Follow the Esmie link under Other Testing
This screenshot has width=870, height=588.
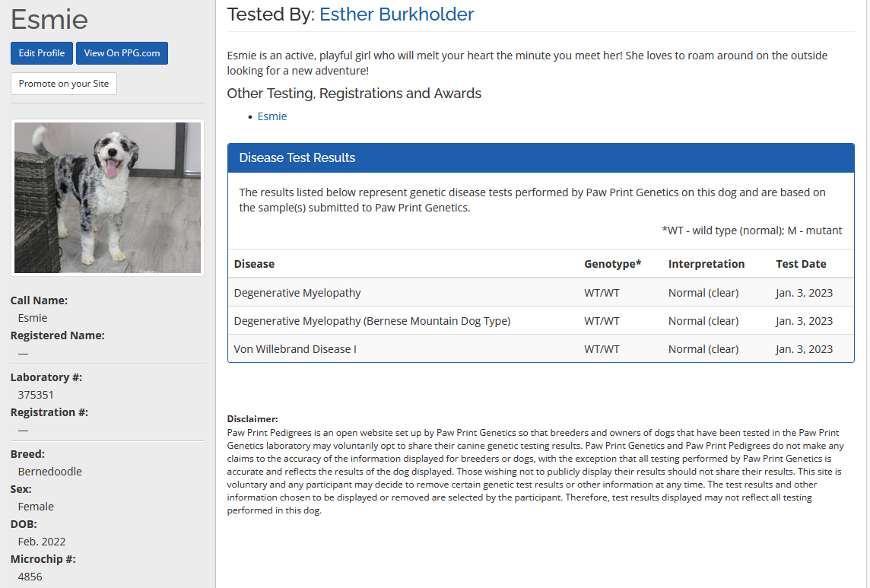(272, 116)
